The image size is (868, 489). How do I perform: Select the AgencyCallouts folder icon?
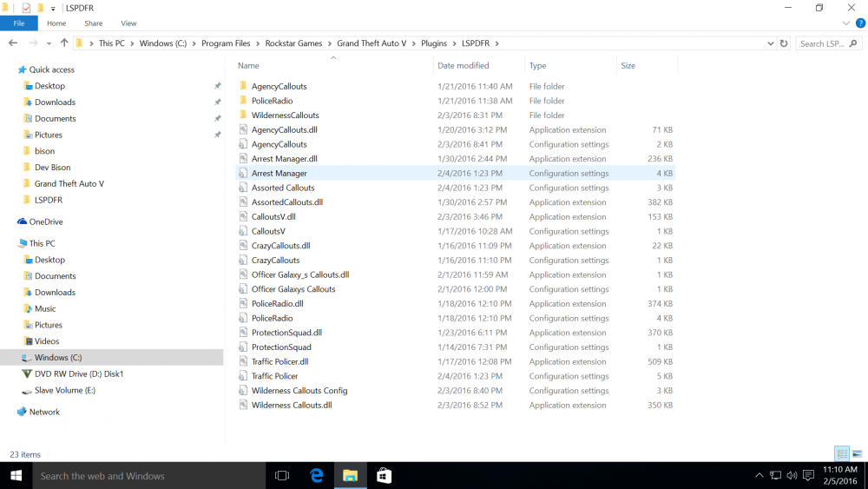coord(243,86)
